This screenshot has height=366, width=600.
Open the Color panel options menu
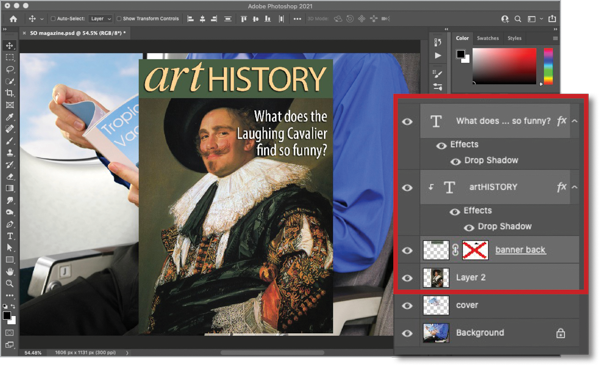point(555,38)
